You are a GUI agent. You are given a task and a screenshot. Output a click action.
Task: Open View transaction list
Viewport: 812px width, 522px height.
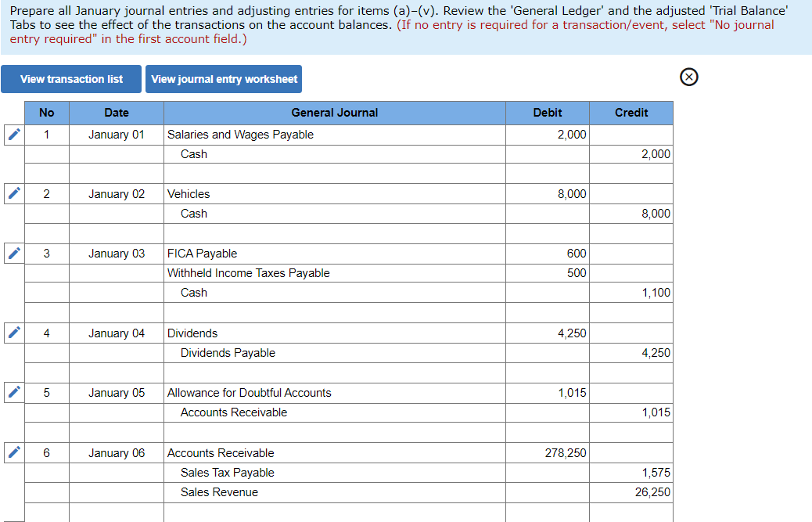click(x=71, y=79)
